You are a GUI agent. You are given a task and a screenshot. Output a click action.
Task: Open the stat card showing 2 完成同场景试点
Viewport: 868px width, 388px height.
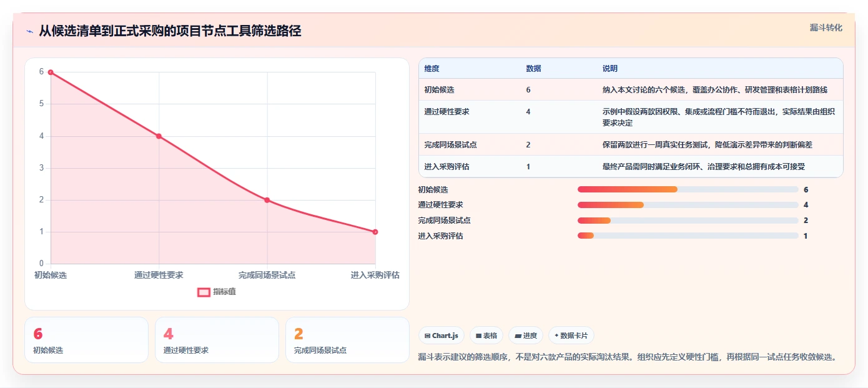[x=347, y=340]
